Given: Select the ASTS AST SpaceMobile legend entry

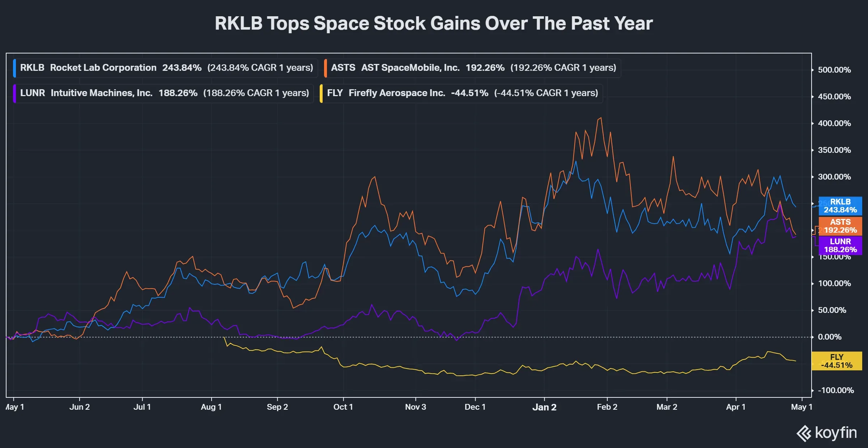Looking at the screenshot, I should [473, 68].
